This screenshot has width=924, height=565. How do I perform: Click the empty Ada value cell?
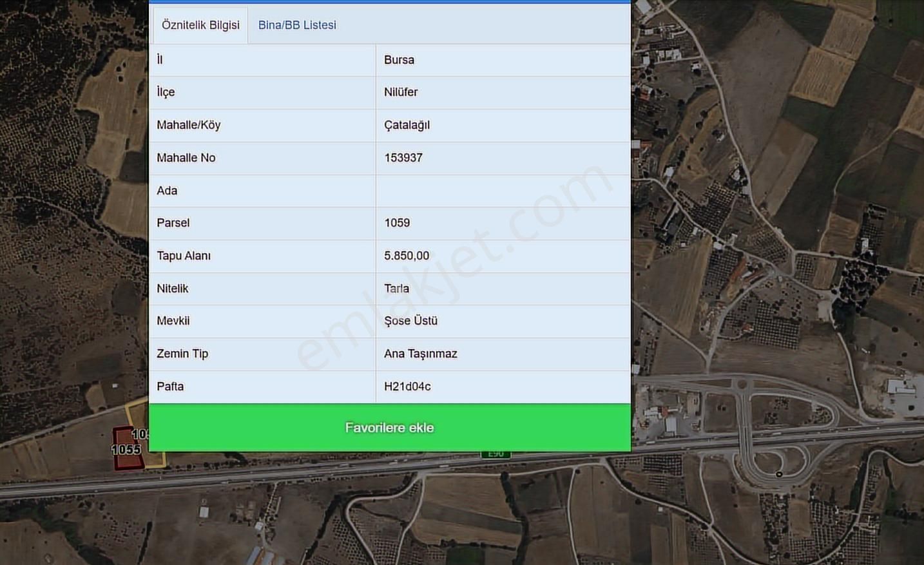pos(503,191)
